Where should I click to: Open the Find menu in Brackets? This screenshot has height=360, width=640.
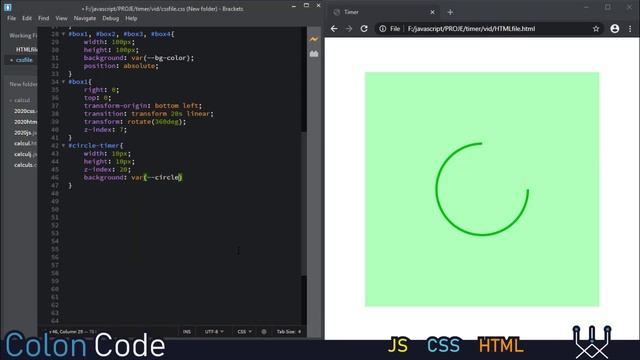click(44, 18)
